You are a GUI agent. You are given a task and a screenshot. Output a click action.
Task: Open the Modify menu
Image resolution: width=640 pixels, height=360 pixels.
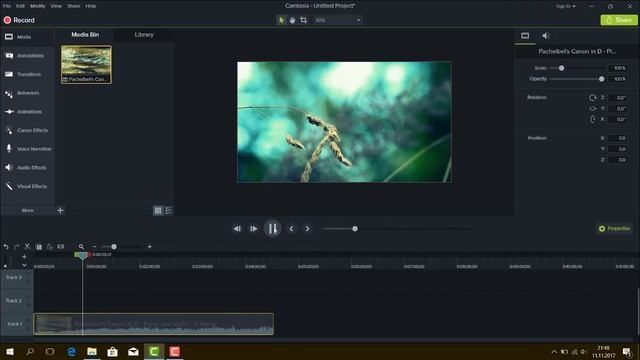coord(38,6)
